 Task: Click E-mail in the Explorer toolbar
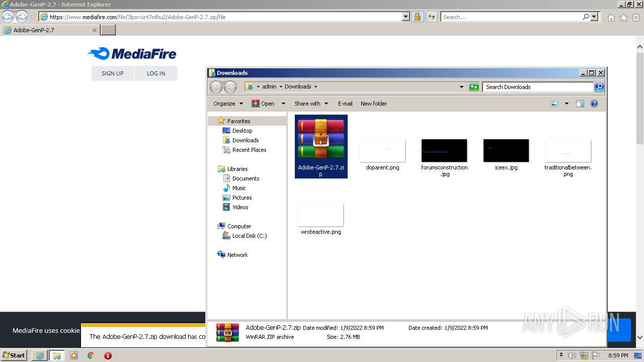coord(345,104)
